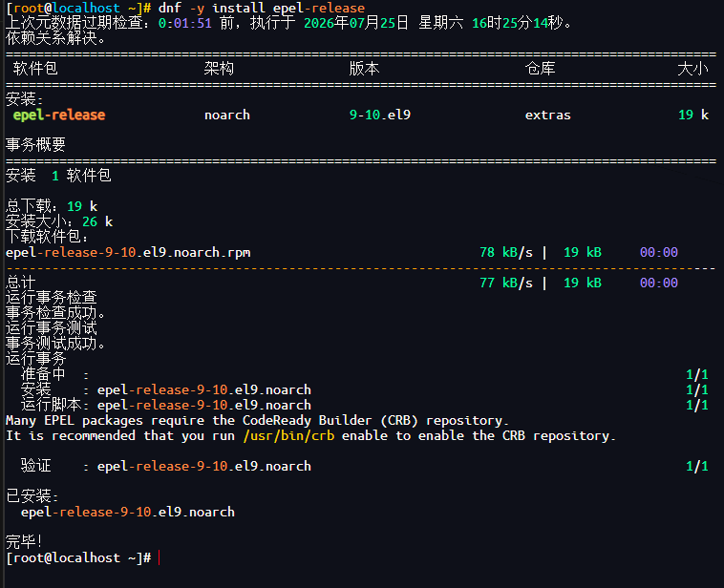Click the '架构' column header
Viewport: 724px width, 588px height.
pyautogui.click(x=219, y=69)
